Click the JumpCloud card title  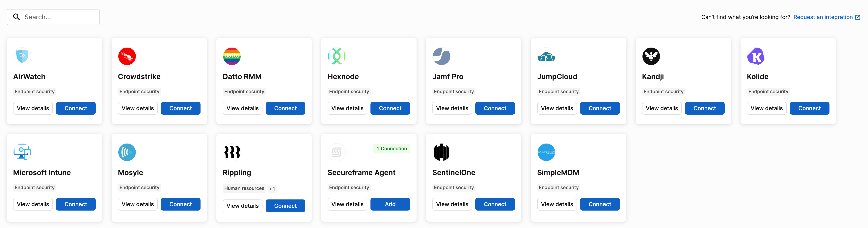pos(557,77)
